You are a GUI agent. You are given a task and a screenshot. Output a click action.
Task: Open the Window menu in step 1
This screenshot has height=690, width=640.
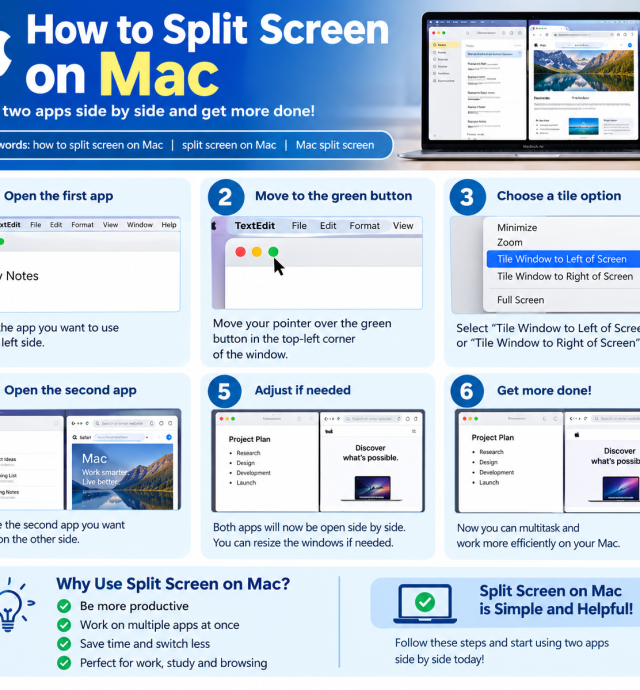(140, 224)
